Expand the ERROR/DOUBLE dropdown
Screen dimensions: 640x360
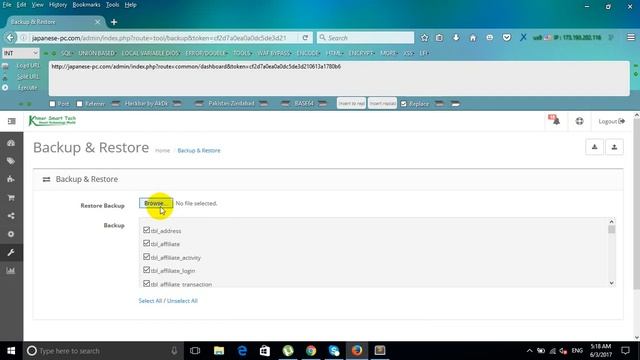point(206,53)
